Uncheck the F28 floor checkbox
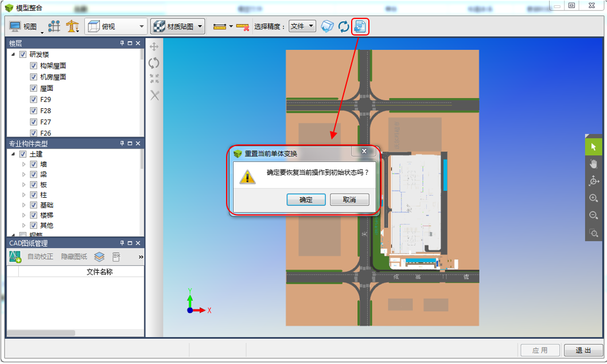 34,111
